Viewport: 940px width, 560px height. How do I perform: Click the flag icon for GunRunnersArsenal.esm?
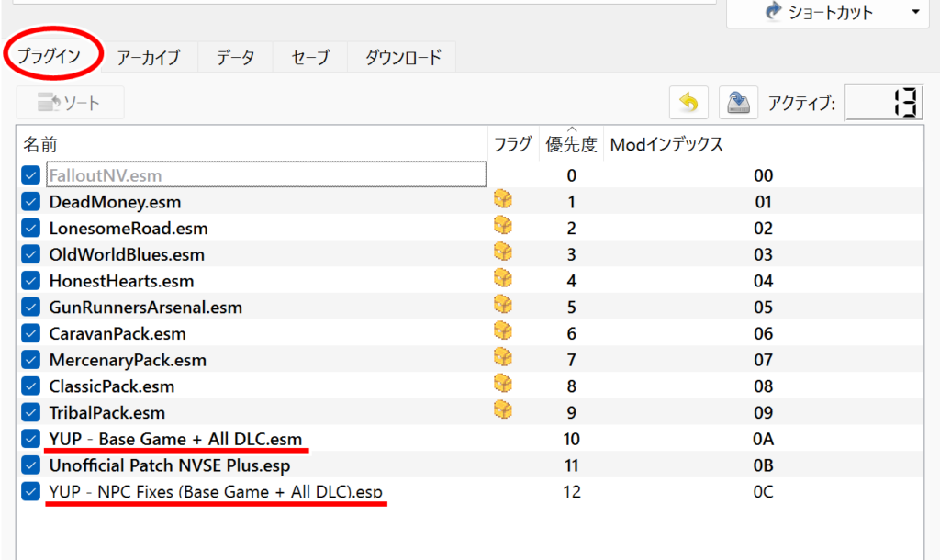tap(502, 306)
